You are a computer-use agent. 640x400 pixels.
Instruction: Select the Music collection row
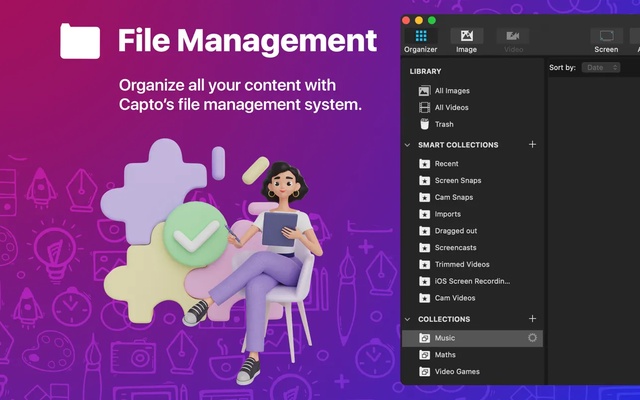pyautogui.click(x=472, y=338)
